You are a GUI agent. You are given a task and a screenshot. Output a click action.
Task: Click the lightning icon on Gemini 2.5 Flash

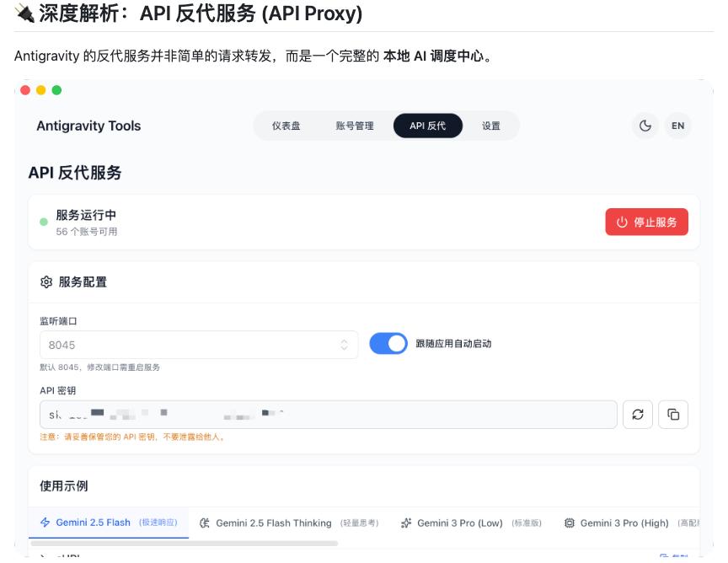[45, 524]
